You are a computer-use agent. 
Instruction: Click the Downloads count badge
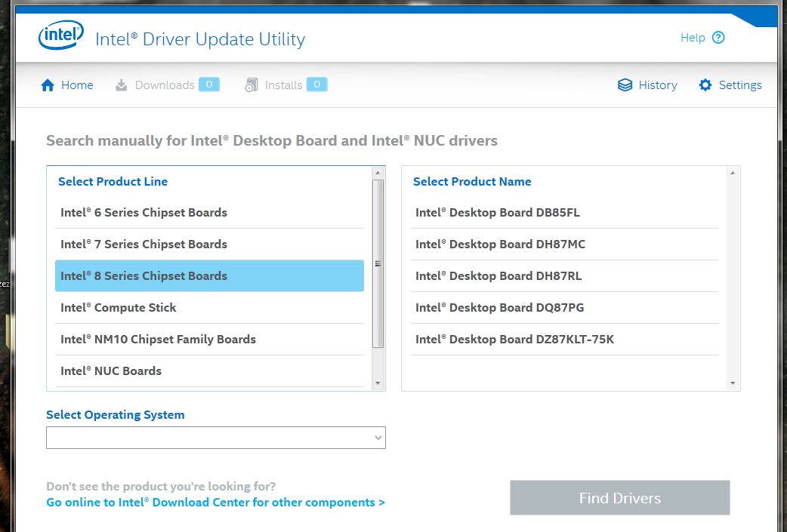click(x=208, y=85)
